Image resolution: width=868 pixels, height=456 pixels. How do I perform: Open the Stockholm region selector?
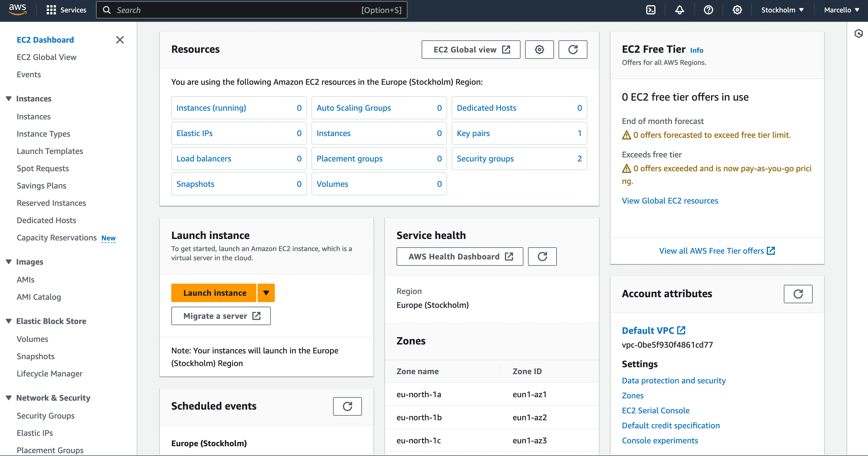click(782, 10)
